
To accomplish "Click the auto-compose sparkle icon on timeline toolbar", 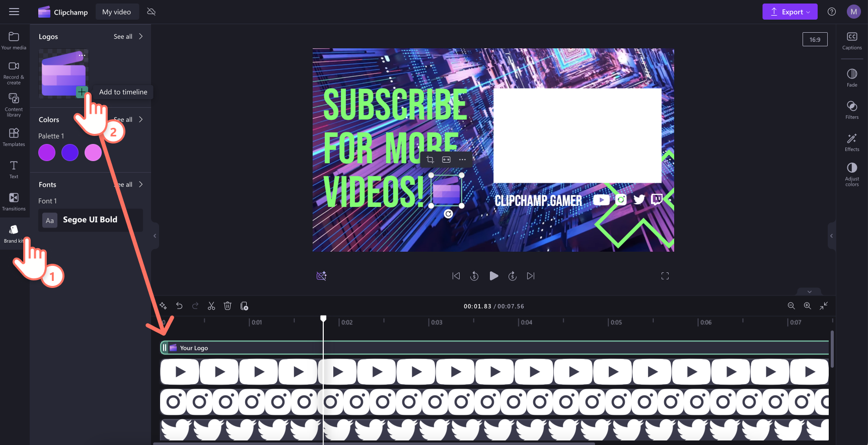I will pos(163,306).
